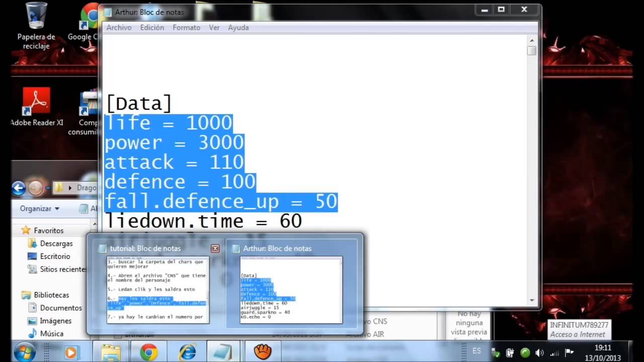Open the recent pages dropdown beside the nav arrows
644x362 pixels.
[x=47, y=189]
